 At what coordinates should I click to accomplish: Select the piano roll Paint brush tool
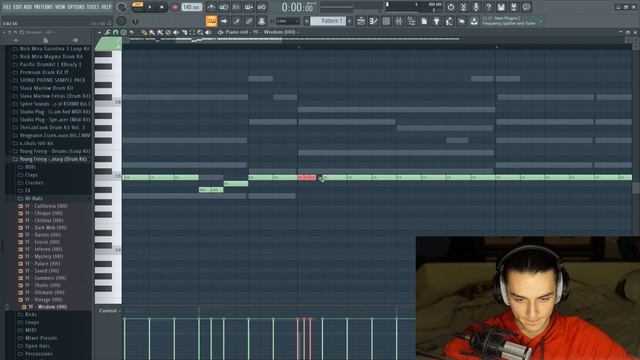(152, 32)
